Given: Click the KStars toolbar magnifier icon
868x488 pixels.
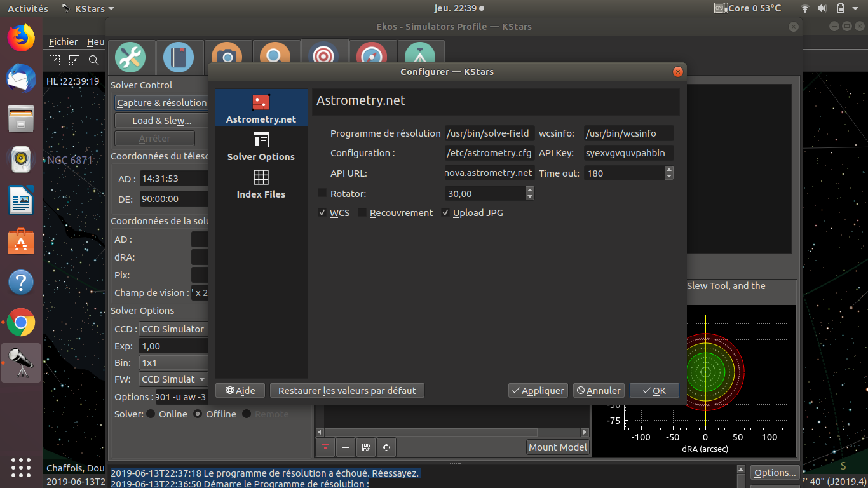Looking at the screenshot, I should click(x=94, y=60).
